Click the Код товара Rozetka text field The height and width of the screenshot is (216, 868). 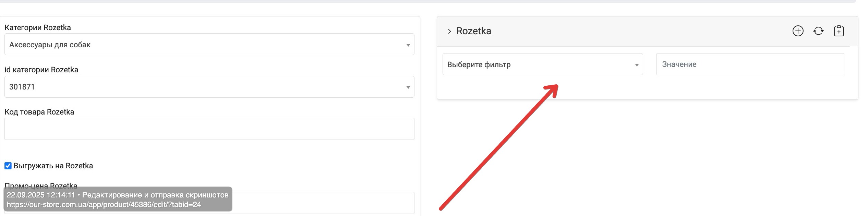(209, 129)
